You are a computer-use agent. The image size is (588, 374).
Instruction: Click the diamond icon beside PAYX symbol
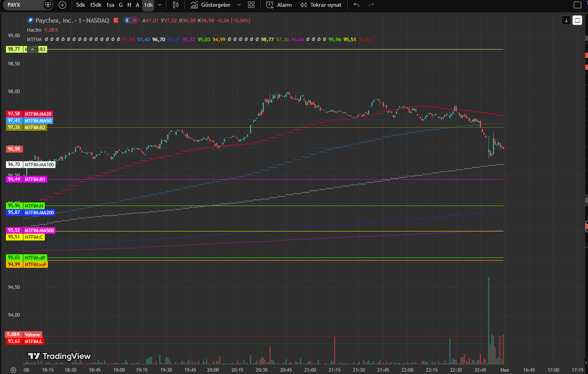(x=48, y=5)
